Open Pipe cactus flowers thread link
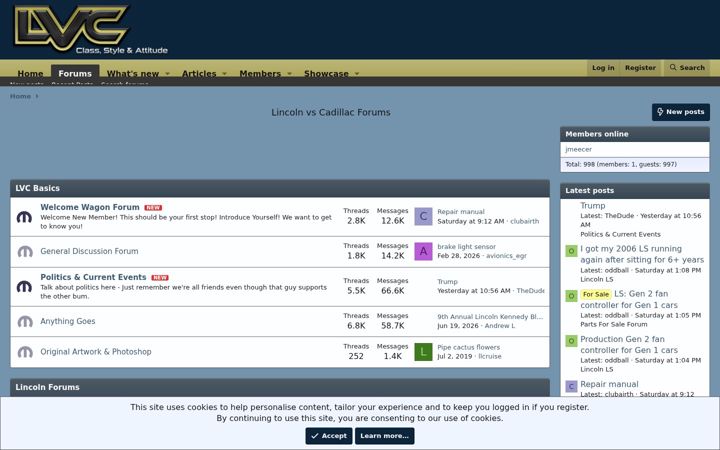The height and width of the screenshot is (450, 720). pyautogui.click(x=468, y=347)
